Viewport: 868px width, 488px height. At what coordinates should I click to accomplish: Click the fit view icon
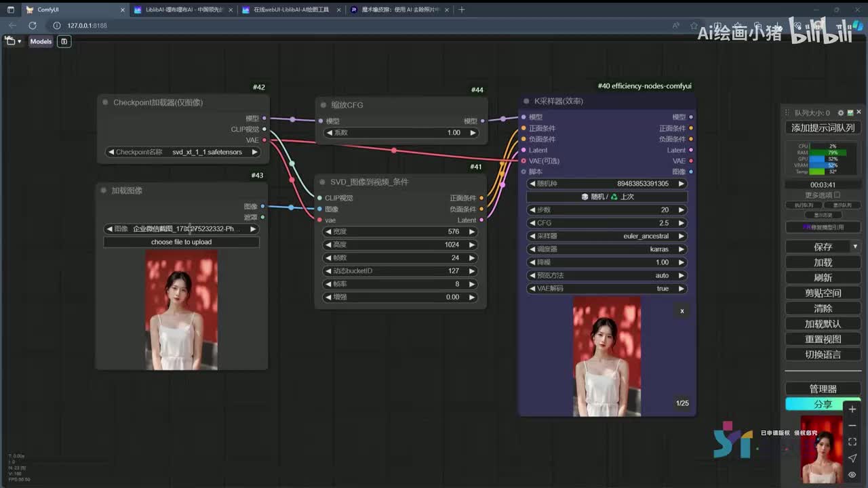(x=852, y=442)
